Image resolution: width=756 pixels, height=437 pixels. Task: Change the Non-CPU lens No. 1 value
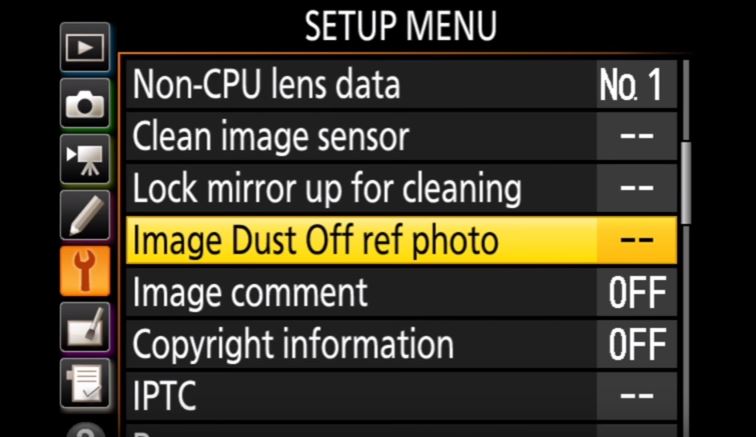[632, 85]
